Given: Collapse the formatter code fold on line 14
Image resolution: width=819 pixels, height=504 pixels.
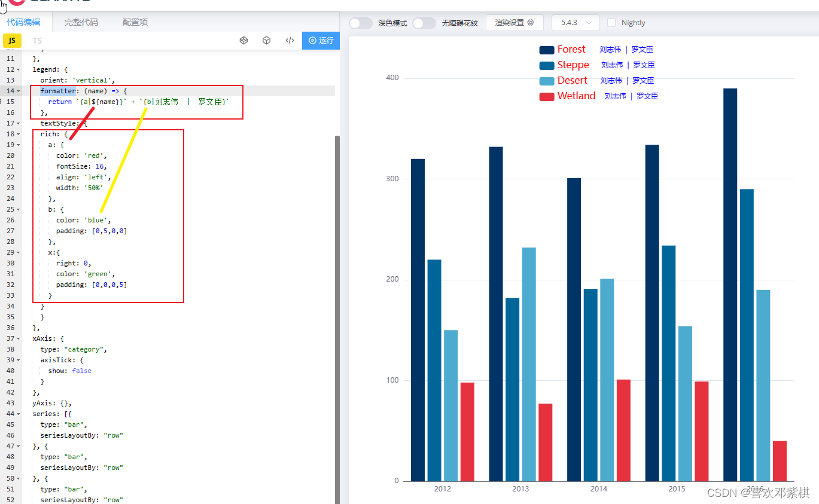Looking at the screenshot, I should (19, 90).
